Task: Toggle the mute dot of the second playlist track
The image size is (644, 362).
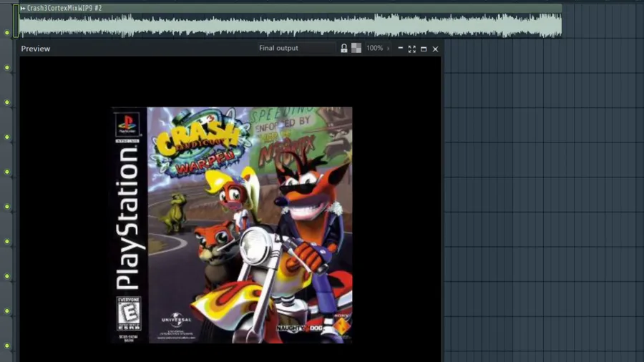Action: click(x=7, y=67)
